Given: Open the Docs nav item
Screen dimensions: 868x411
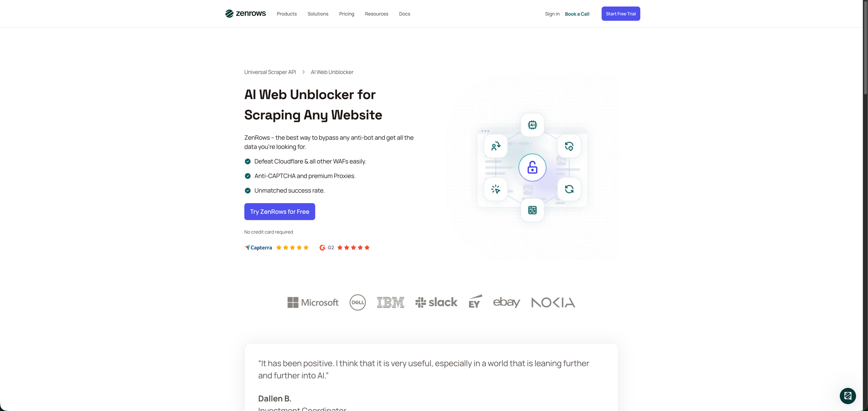Looking at the screenshot, I should (x=405, y=14).
